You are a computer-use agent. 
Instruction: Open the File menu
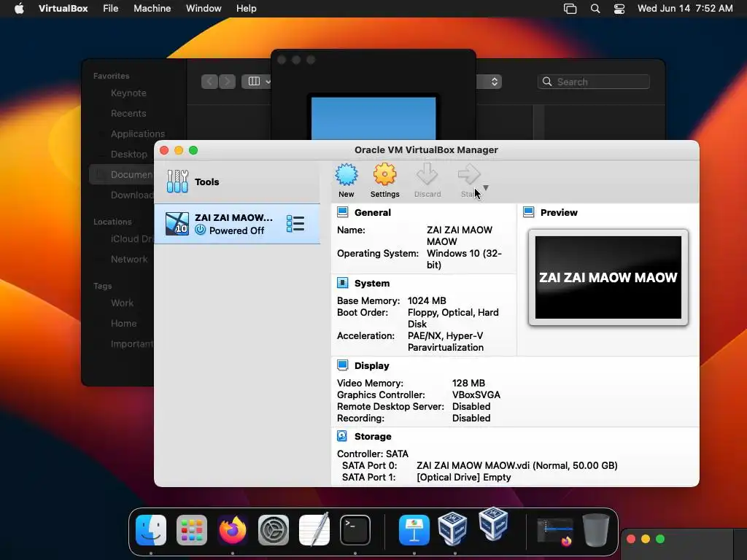point(111,9)
